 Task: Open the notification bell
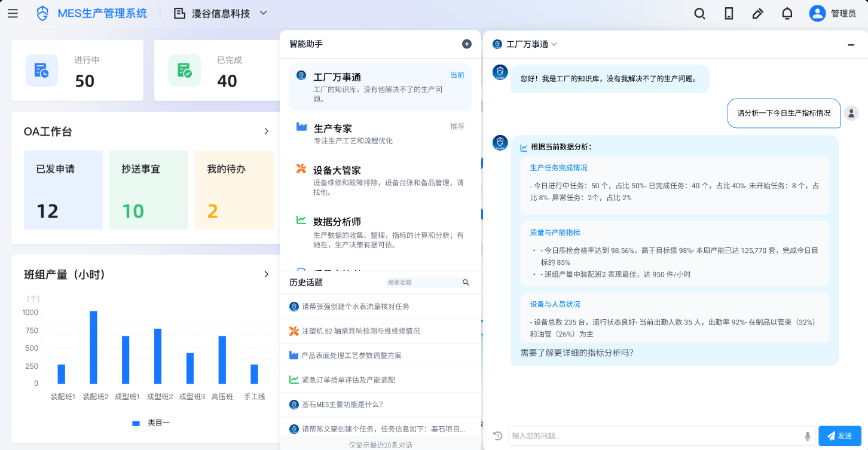(787, 13)
